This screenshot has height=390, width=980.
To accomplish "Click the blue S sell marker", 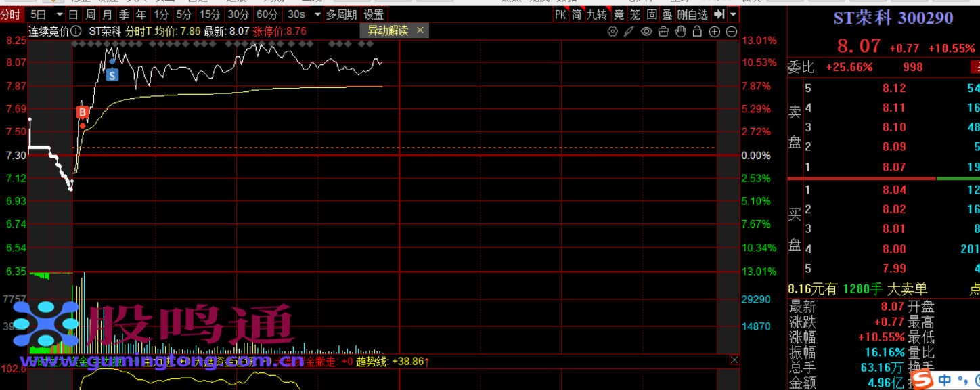I will coord(112,75).
